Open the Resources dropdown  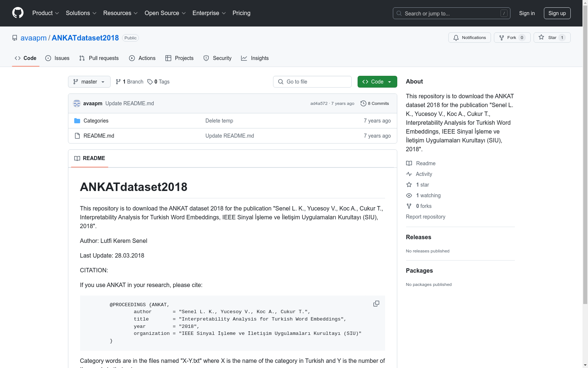tap(121, 13)
